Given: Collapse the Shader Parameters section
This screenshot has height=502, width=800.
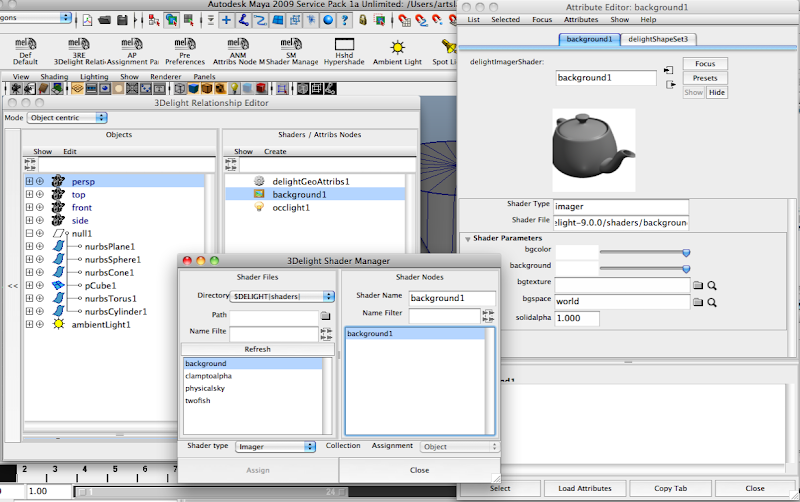Looking at the screenshot, I should [467, 238].
